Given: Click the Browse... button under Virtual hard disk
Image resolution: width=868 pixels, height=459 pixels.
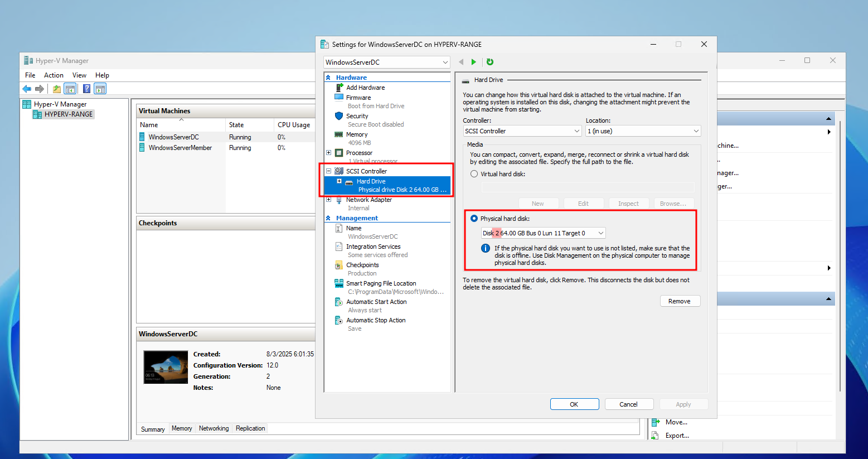Looking at the screenshot, I should tap(673, 204).
